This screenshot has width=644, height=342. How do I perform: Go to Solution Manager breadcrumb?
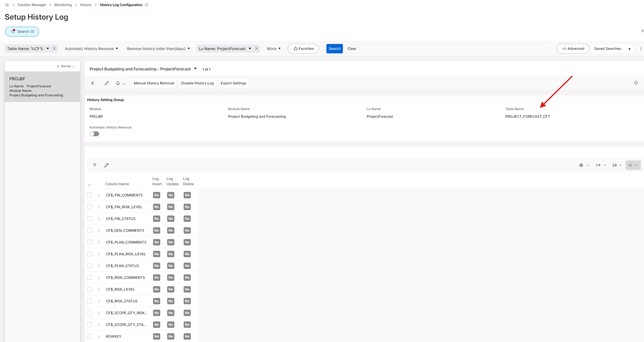pyautogui.click(x=32, y=5)
